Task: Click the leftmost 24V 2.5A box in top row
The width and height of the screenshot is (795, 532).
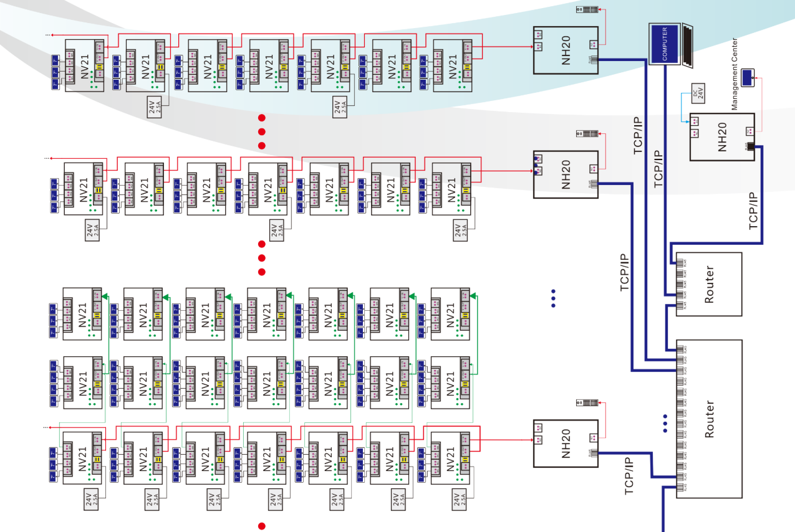Action: tap(154, 107)
